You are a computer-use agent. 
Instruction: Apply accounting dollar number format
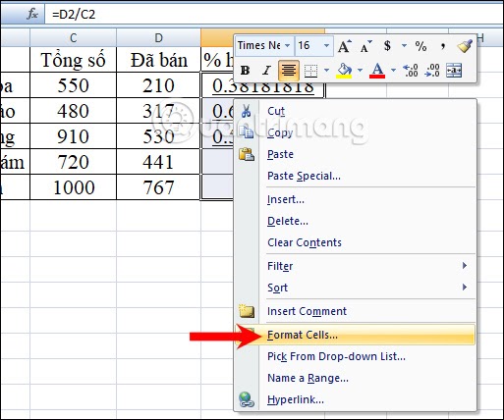(387, 46)
